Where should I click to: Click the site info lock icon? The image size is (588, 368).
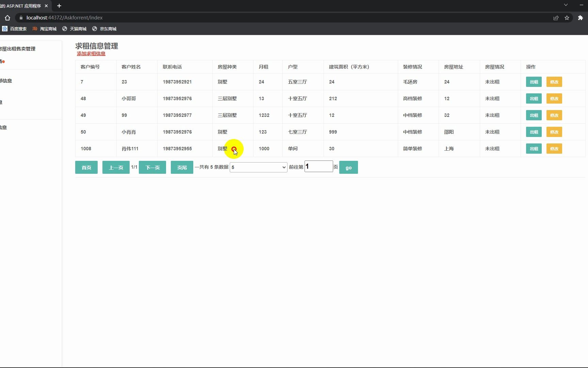21,18
